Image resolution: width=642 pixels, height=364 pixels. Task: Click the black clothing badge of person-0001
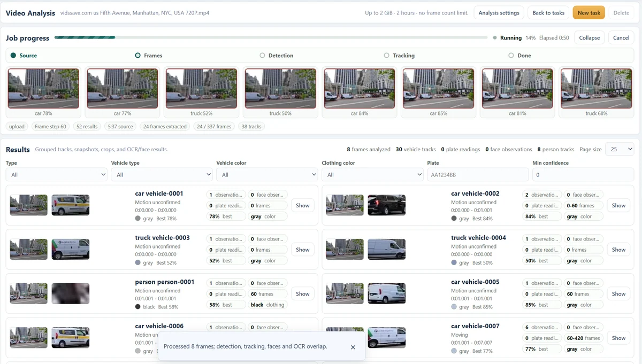(269, 305)
